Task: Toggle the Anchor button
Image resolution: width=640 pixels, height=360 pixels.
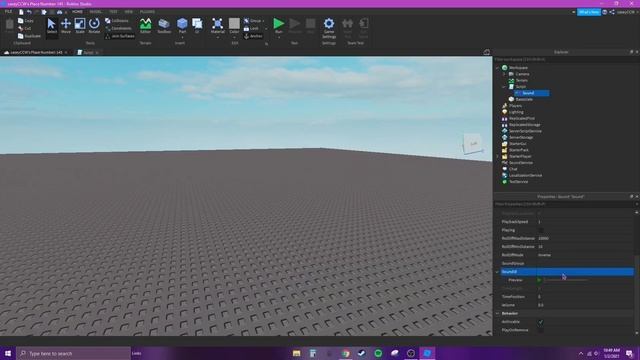Action: pos(253,36)
